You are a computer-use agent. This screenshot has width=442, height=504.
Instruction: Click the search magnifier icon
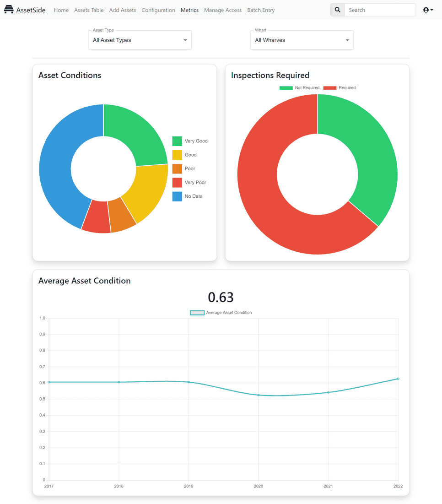coord(337,10)
